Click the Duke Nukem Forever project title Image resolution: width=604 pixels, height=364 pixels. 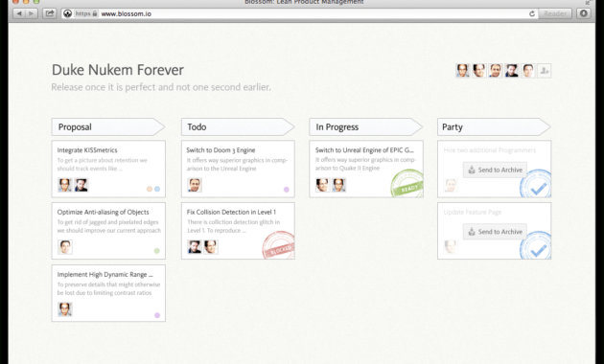[x=118, y=70]
